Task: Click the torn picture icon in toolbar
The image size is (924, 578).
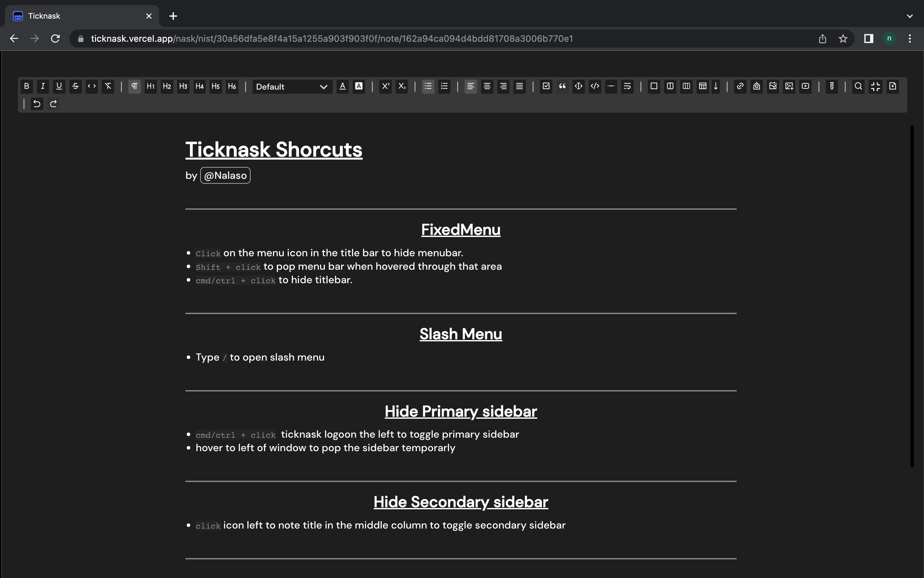Action: [x=773, y=86]
